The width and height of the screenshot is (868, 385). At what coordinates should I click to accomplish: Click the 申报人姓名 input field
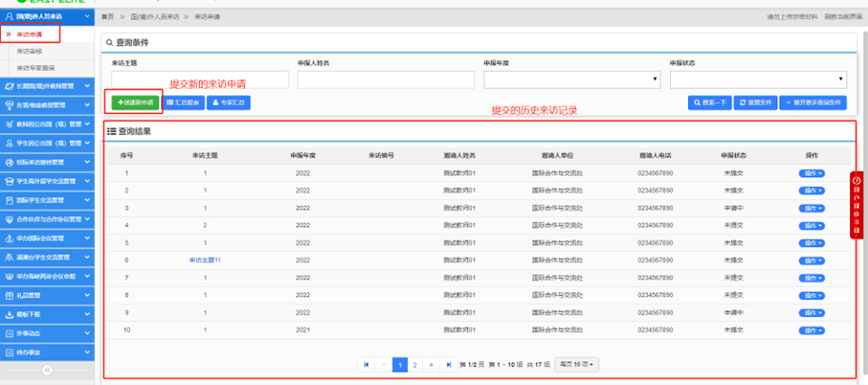(386, 79)
